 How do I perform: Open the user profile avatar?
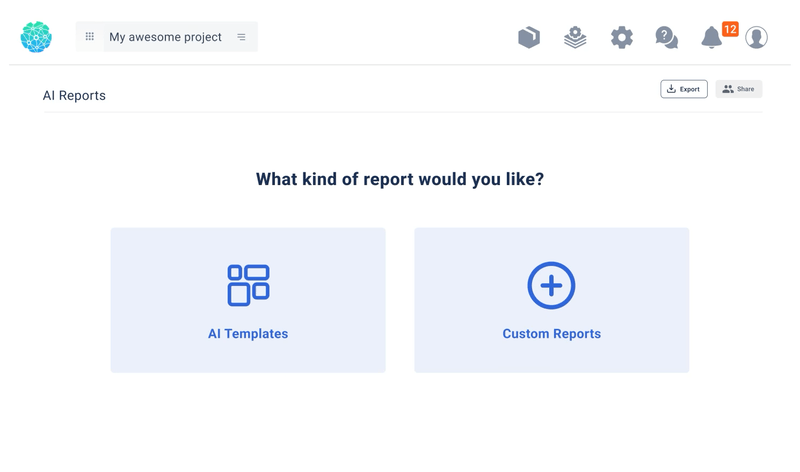pyautogui.click(x=756, y=37)
